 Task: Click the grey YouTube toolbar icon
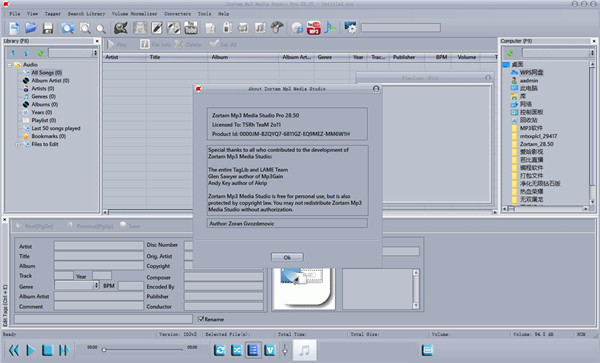click(191, 28)
